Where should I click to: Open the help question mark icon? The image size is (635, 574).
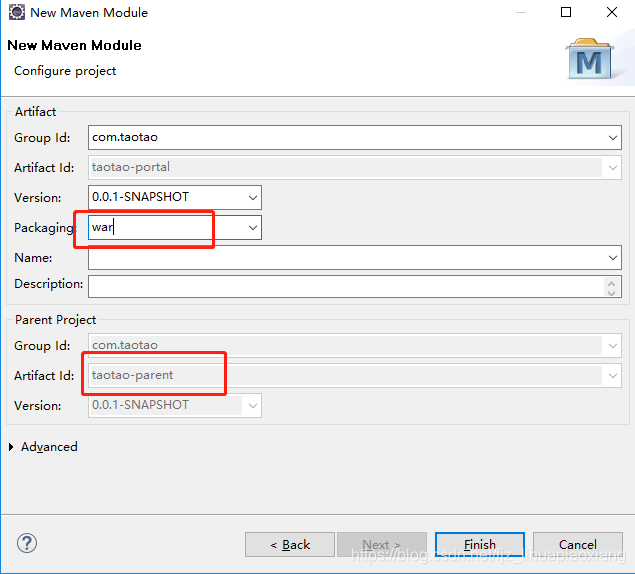(x=27, y=543)
